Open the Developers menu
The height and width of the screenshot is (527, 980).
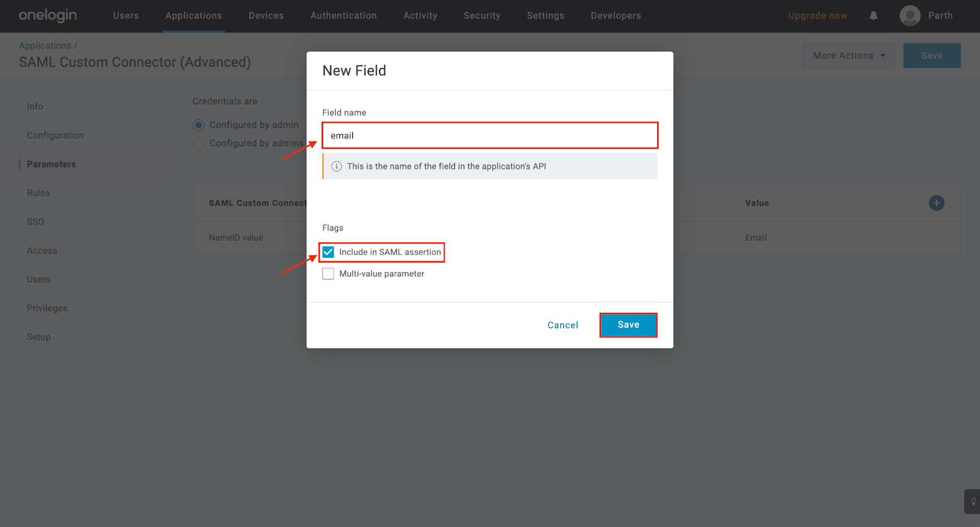pos(616,16)
